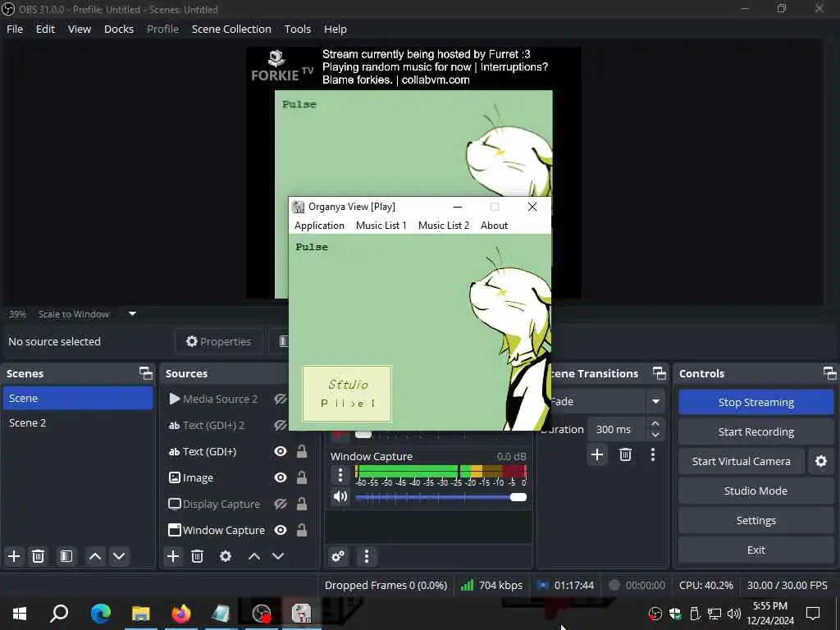840x630 pixels.
Task: Add a new source with the plus icon
Action: (x=173, y=556)
